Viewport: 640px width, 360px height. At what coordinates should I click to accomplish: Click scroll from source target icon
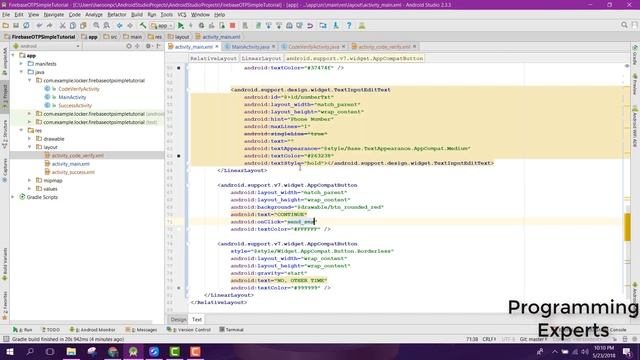tap(129, 46)
